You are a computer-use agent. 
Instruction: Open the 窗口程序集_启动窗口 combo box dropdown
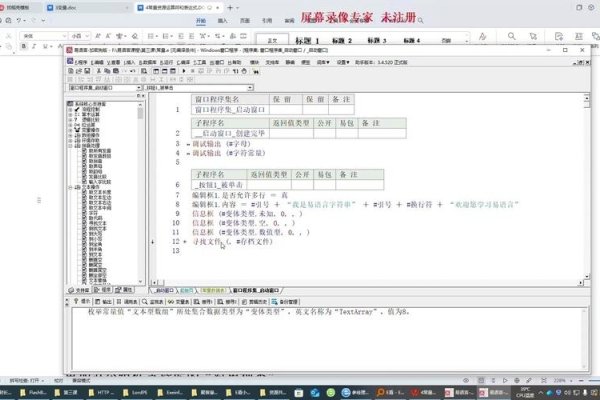point(139,88)
